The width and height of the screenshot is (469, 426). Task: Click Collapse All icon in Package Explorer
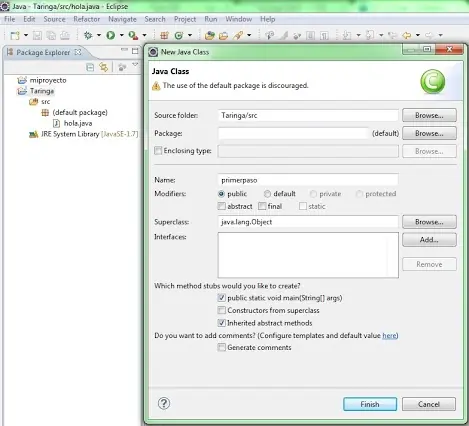pos(90,67)
